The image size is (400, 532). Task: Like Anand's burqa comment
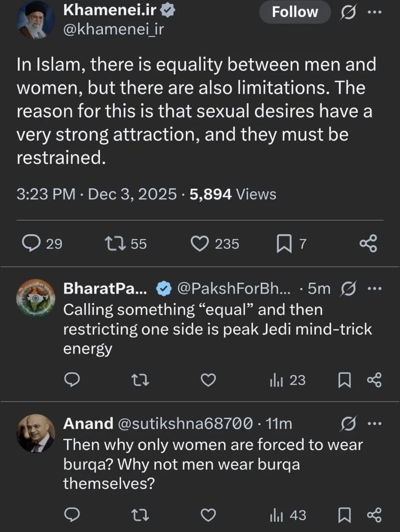[208, 515]
